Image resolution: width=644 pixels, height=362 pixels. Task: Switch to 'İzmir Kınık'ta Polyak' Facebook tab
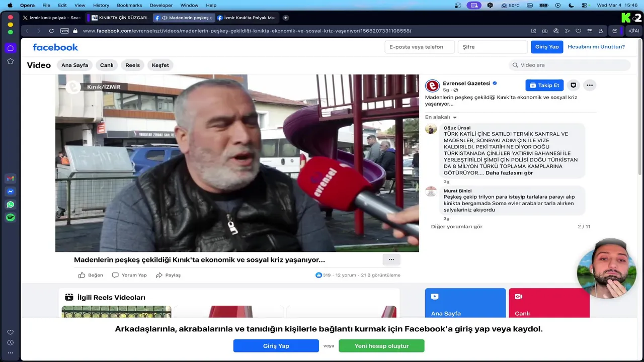247,18
